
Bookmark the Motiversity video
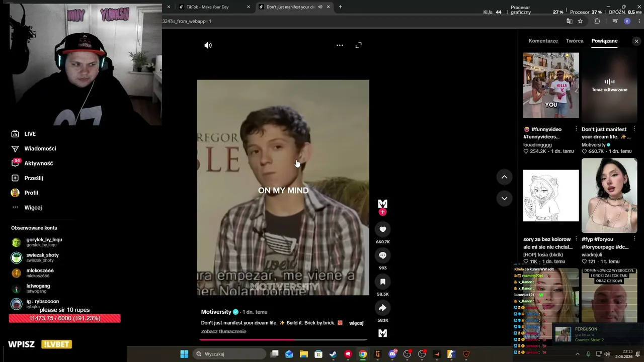point(382,282)
